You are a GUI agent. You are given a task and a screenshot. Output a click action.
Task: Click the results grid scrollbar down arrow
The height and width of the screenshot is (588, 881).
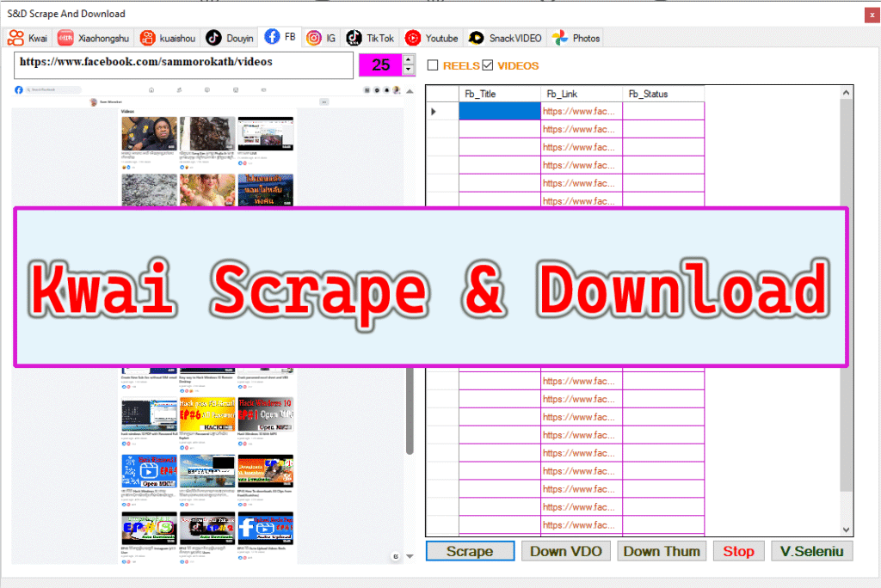click(847, 530)
